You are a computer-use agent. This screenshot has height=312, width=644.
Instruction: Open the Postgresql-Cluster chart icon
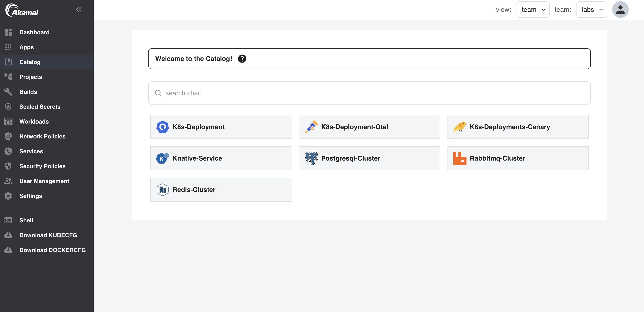pyautogui.click(x=311, y=158)
